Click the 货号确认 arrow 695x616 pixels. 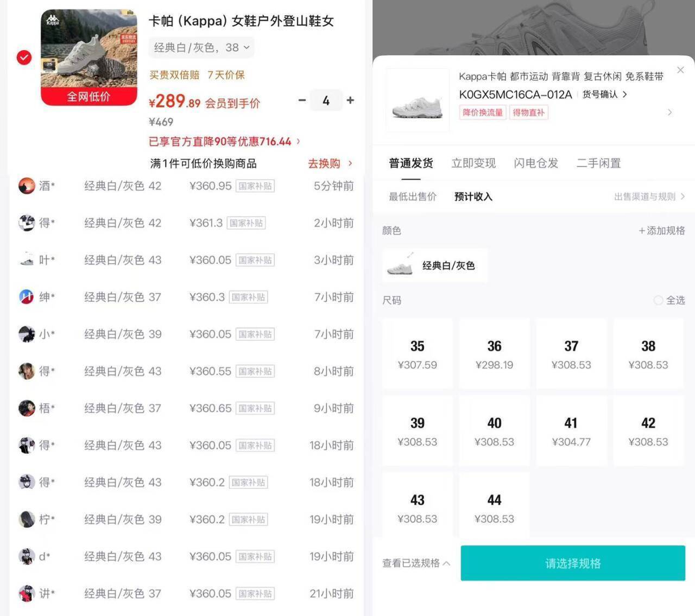coord(625,94)
